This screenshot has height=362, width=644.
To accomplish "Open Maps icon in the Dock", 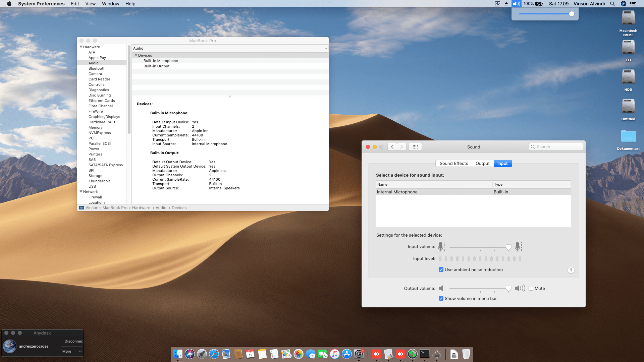I will point(286,354).
